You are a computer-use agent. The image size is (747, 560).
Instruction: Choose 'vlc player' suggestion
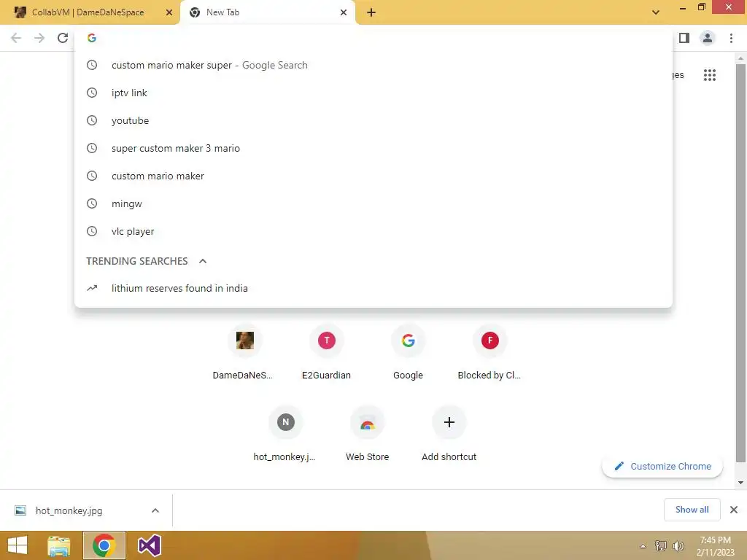[x=373, y=231]
